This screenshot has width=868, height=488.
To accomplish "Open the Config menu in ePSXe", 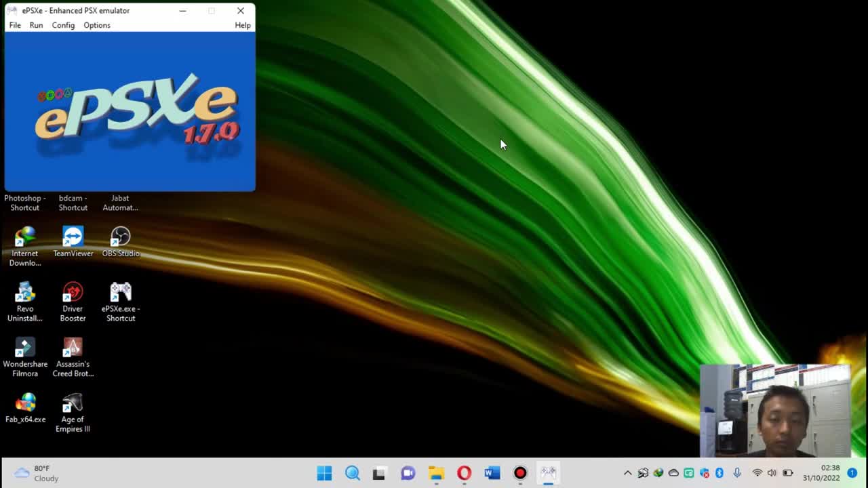I will (63, 25).
